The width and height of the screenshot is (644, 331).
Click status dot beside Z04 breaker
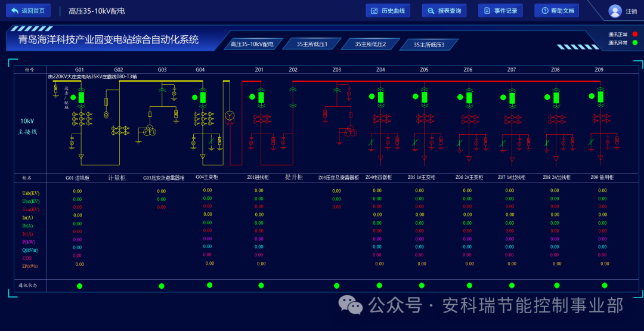tap(371, 97)
